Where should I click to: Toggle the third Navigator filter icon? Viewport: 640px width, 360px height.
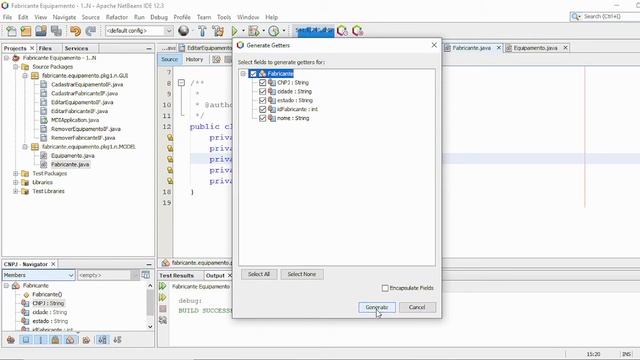pyautogui.click(x=41, y=340)
